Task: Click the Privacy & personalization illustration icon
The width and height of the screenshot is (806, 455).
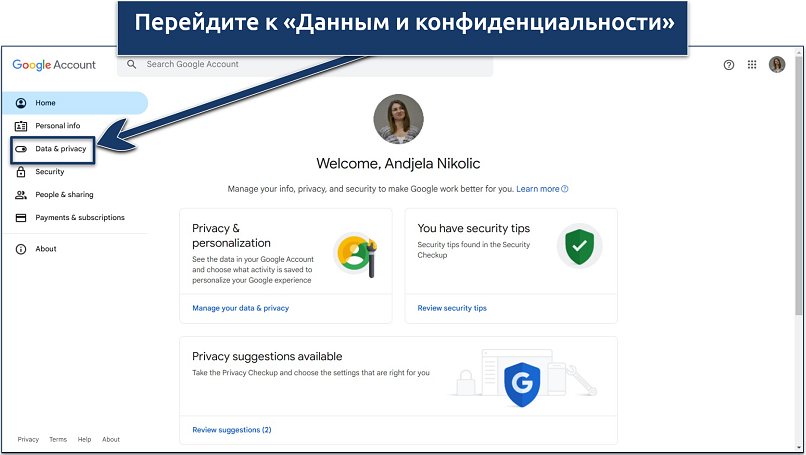Action: point(353,254)
